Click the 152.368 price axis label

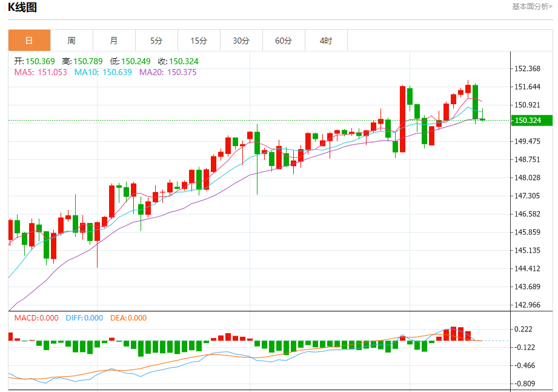tap(527, 68)
